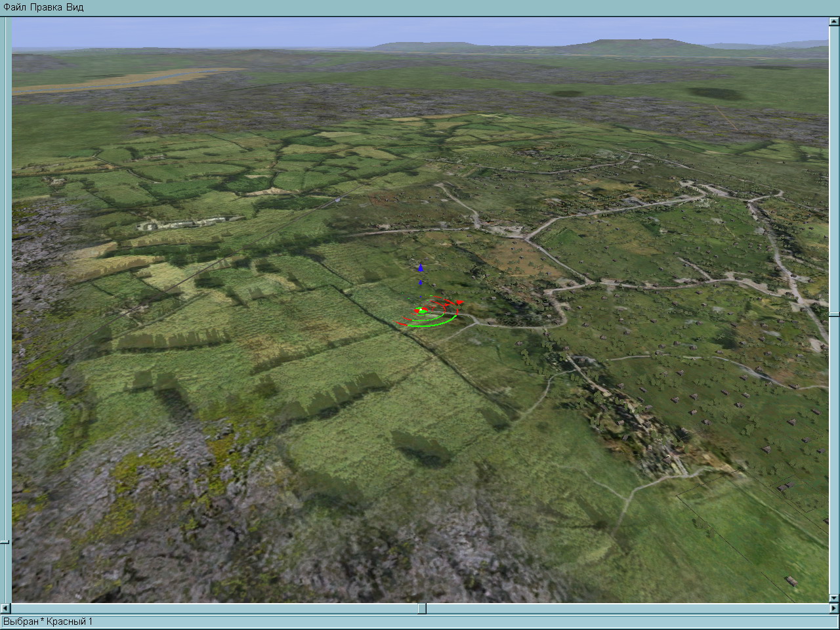This screenshot has height=630, width=840.
Task: Open the Файл menu
Action: tap(14, 7)
